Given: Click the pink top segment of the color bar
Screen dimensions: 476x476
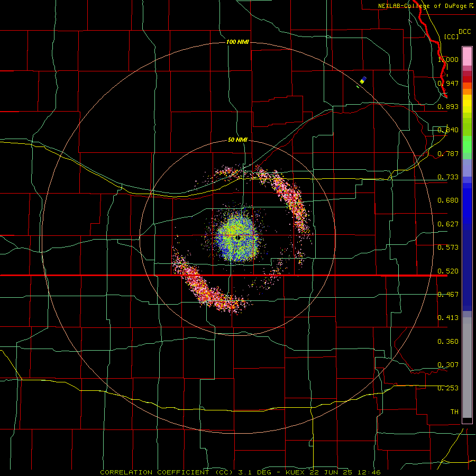Looking at the screenshot, I should [467, 57].
